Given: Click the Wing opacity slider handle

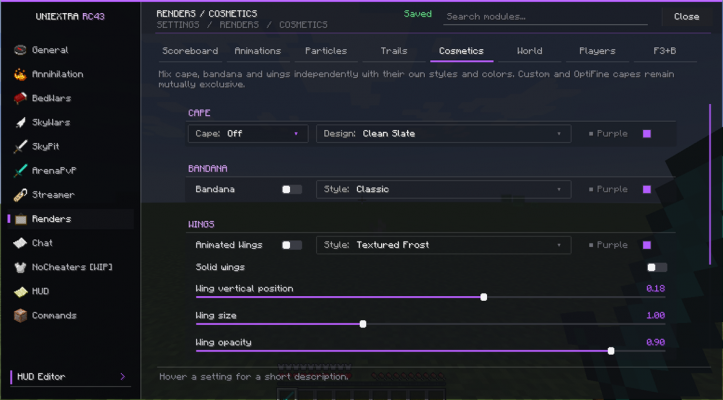Looking at the screenshot, I should (611, 351).
